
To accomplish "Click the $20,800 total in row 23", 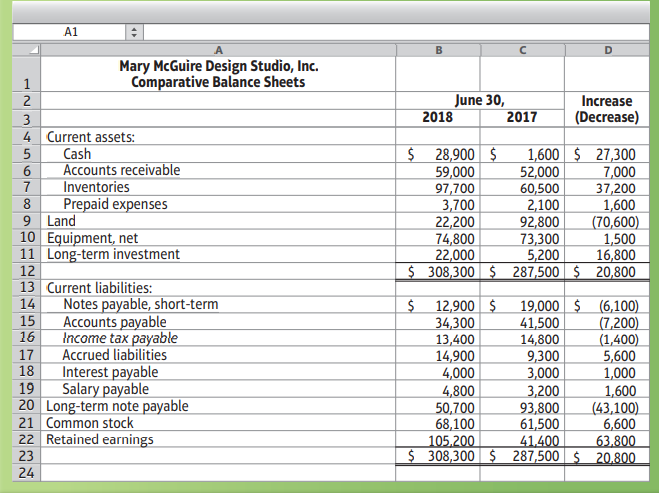I will (x=605, y=457).
